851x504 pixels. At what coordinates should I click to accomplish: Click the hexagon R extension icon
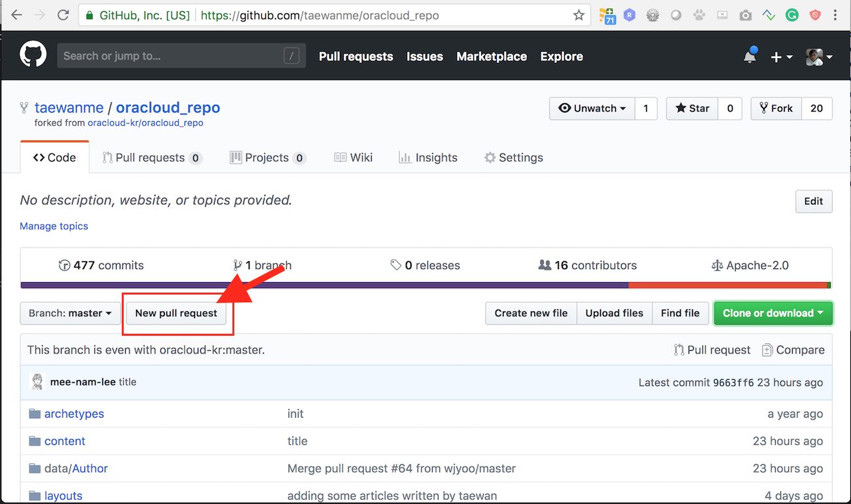coord(630,15)
